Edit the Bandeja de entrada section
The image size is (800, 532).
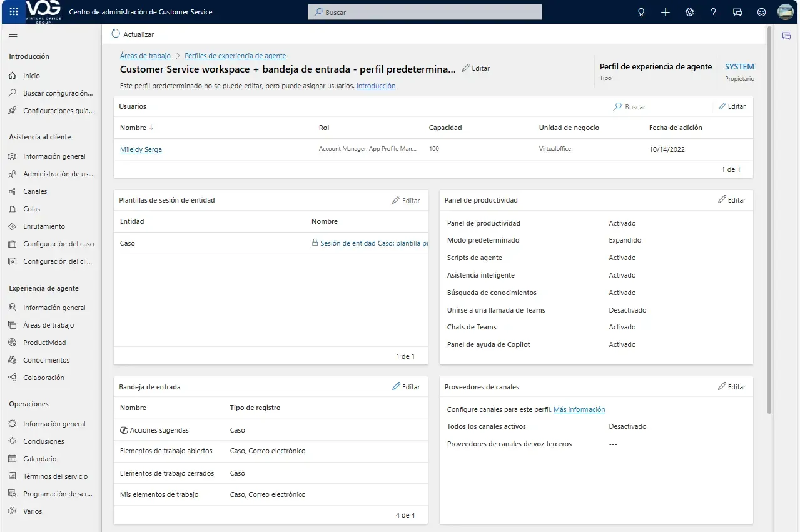406,387
